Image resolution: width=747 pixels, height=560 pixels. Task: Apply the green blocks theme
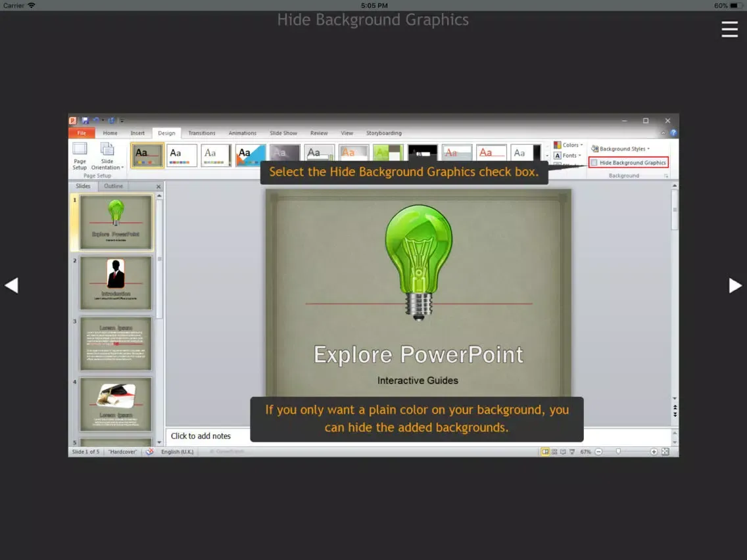point(388,152)
